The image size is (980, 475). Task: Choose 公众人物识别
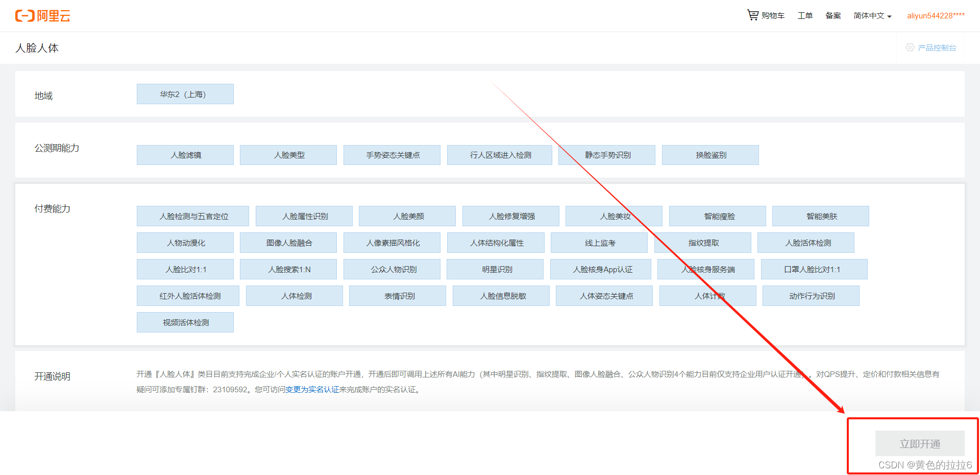click(392, 269)
